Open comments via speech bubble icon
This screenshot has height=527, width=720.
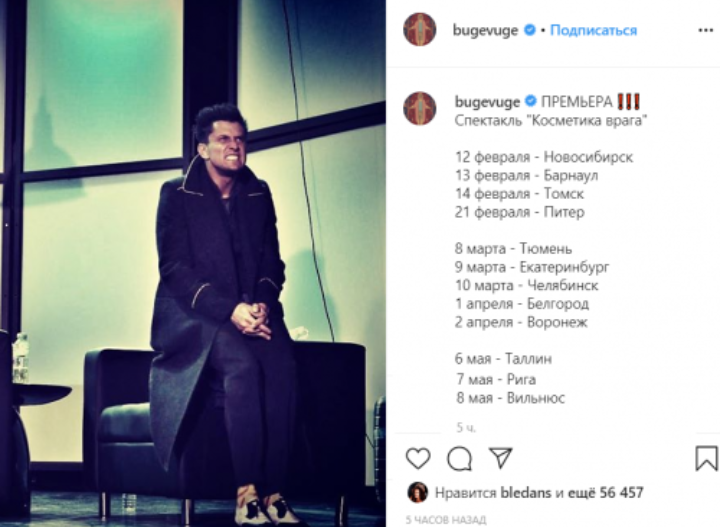[459, 459]
